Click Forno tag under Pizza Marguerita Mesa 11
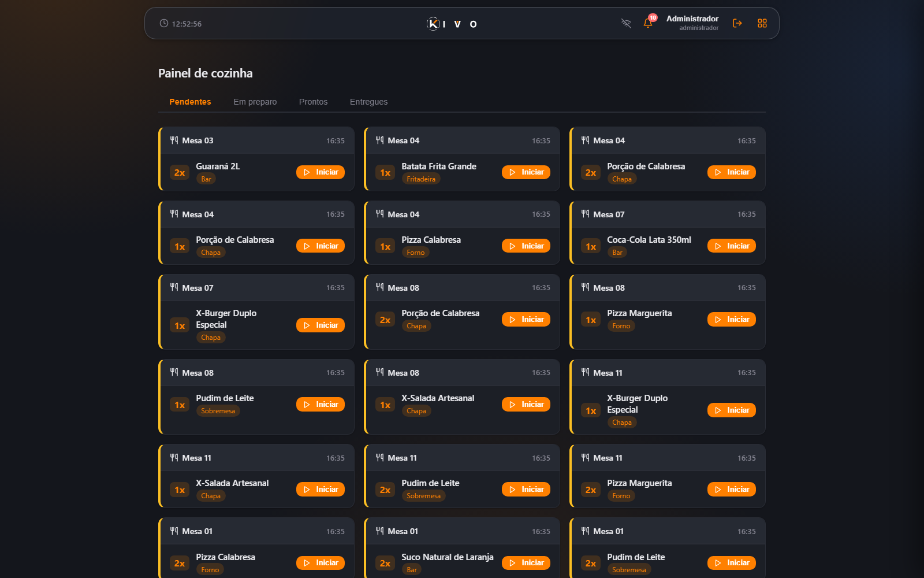Viewport: 924px width, 578px height. (x=621, y=496)
